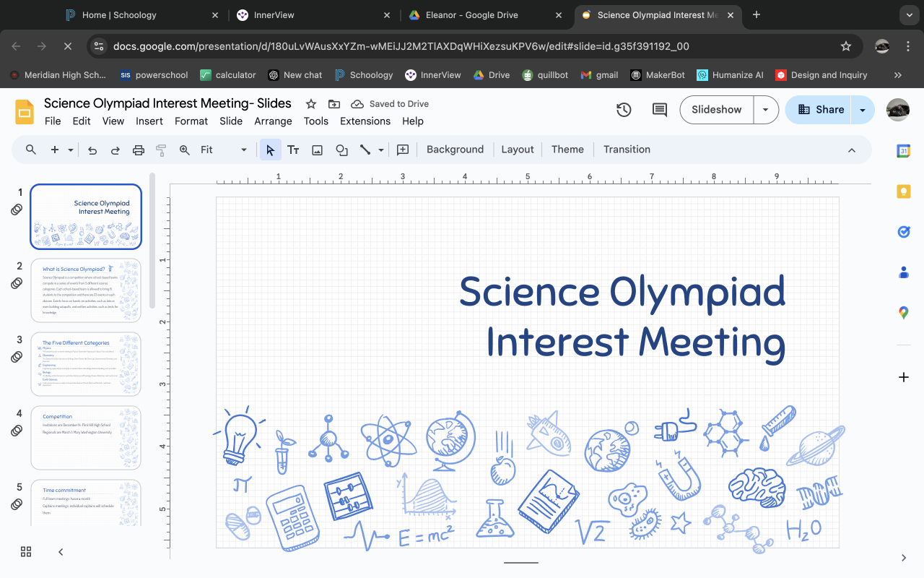Viewport: 924px width, 578px height.
Task: Open the Edit menu
Action: point(82,121)
